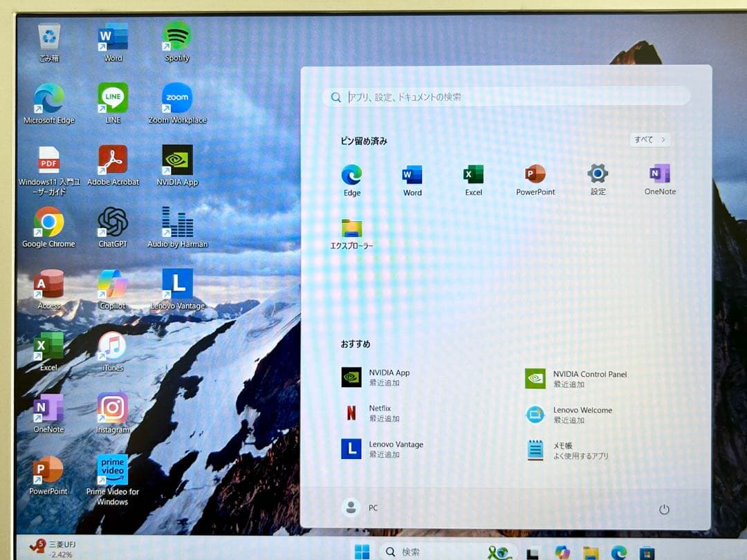Open the 設定 (Settings) gear icon
Image resolution: width=747 pixels, height=560 pixels.
(597, 175)
